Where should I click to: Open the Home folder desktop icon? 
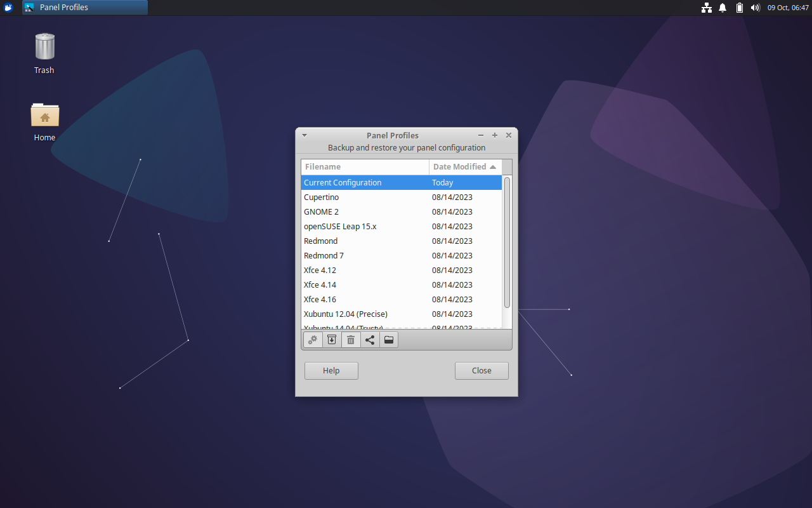pyautogui.click(x=44, y=121)
